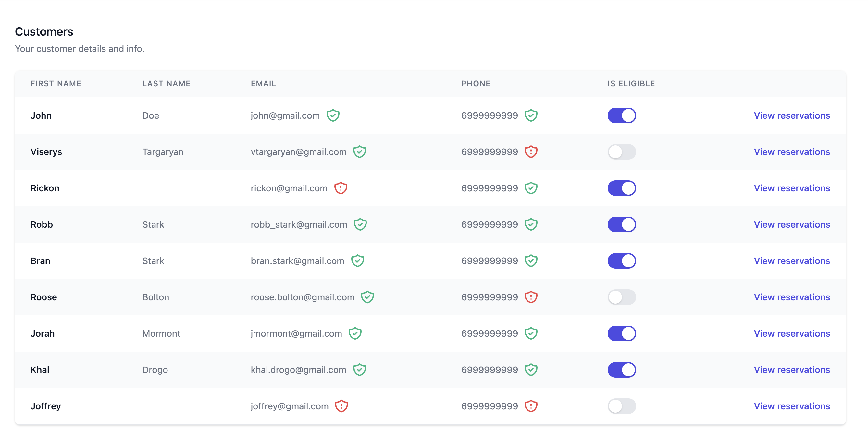Disable Khal Drogo's eligible toggle
The image size is (868, 447).
[622, 370]
